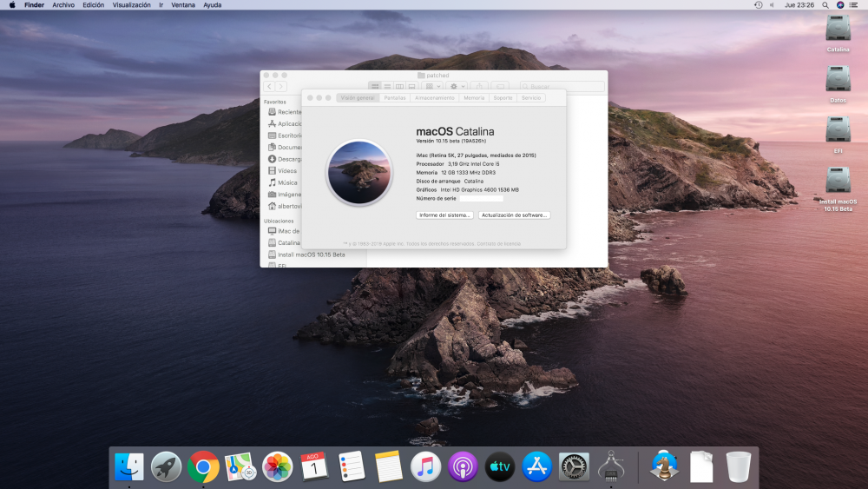This screenshot has width=868, height=489.
Task: Switch Finder to column view
Action: click(x=399, y=86)
